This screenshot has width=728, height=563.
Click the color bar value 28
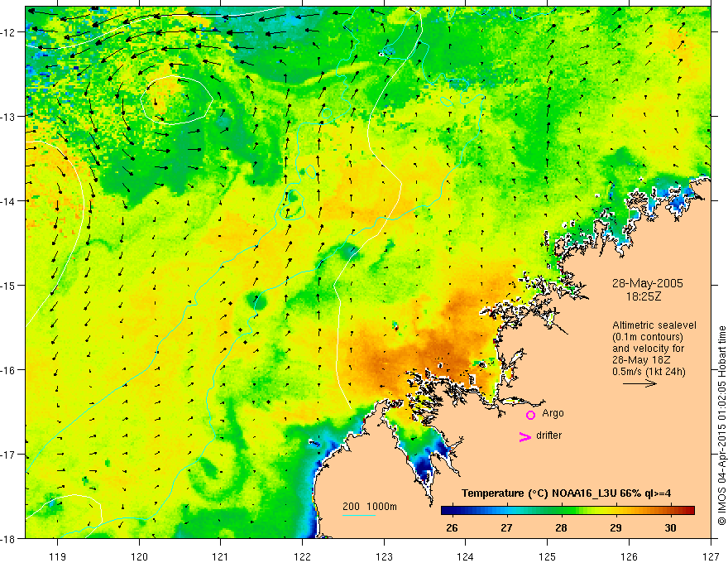pyautogui.click(x=561, y=527)
